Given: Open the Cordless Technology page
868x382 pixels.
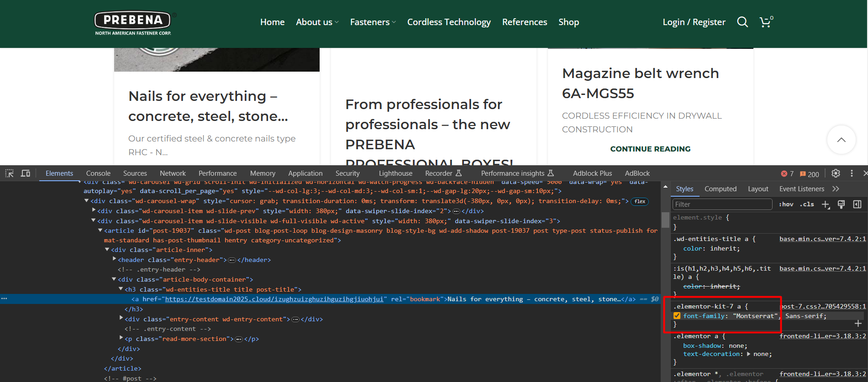Looking at the screenshot, I should [449, 22].
